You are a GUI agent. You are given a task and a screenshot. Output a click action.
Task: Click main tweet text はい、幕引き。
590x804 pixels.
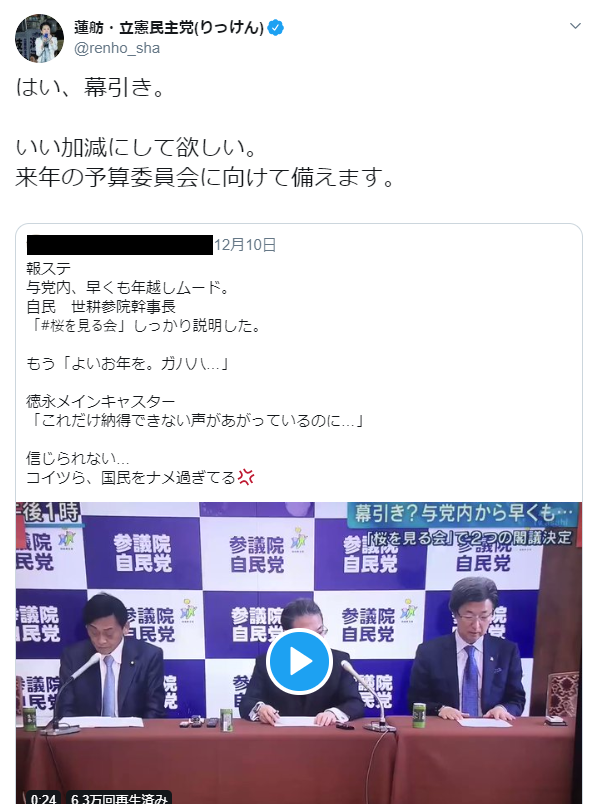[x=91, y=87]
